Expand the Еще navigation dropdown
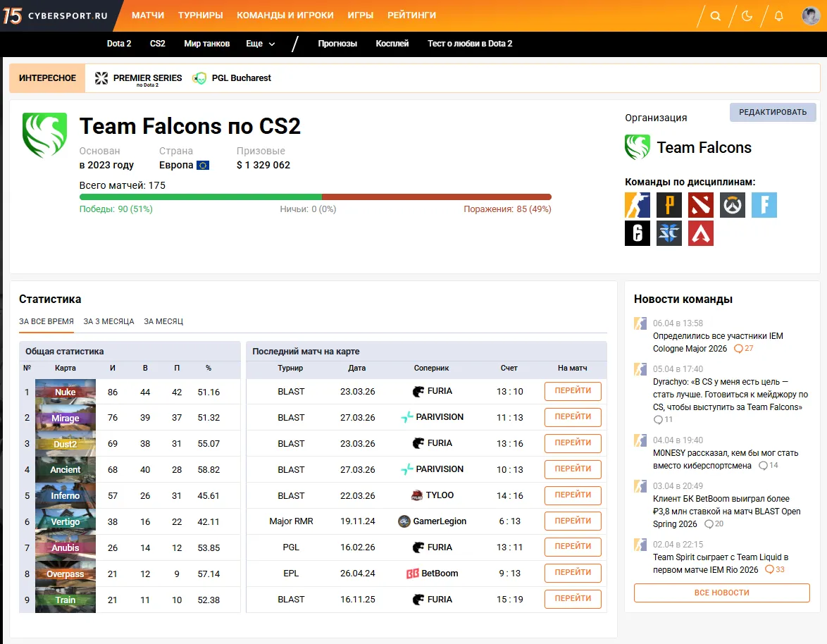The image size is (827, 644). click(260, 43)
